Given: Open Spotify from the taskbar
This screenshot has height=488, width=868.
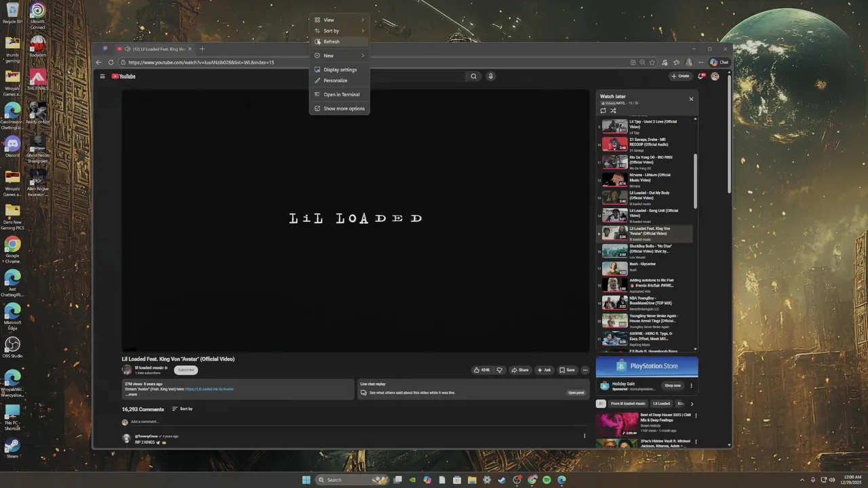Looking at the screenshot, I should tap(547, 480).
